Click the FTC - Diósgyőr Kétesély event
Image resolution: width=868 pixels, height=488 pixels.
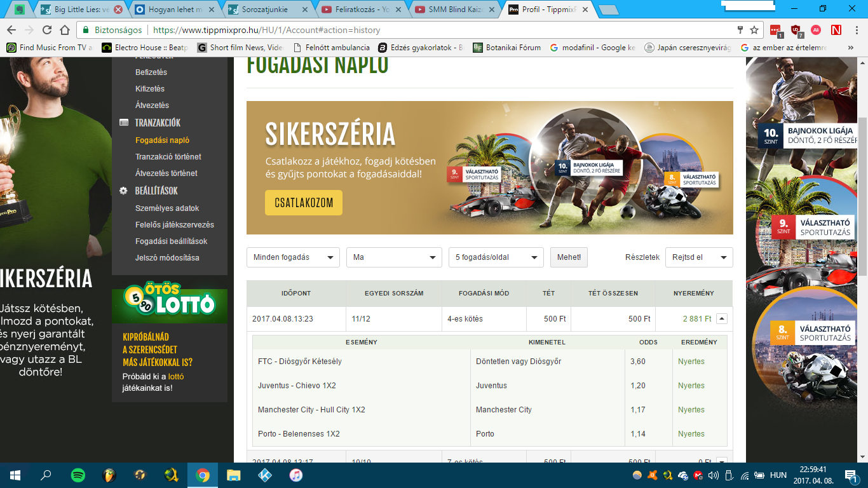point(300,362)
